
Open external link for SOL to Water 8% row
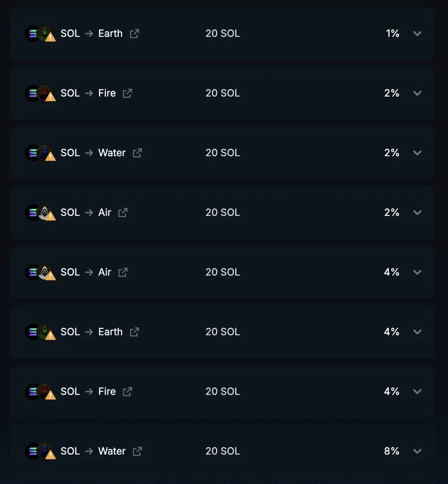tap(137, 451)
